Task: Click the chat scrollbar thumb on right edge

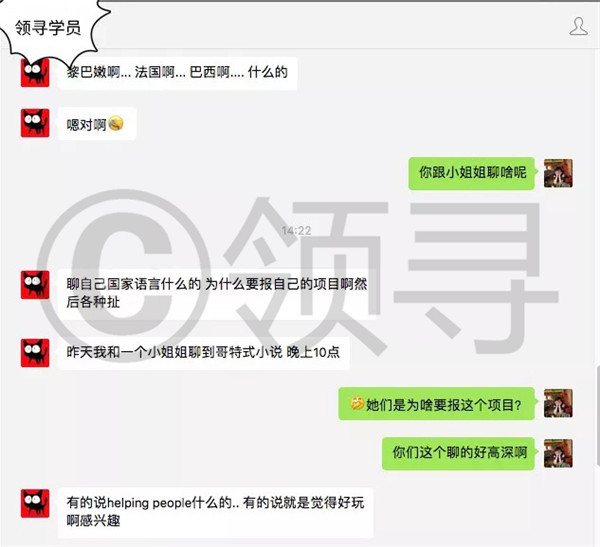Action: tap(598, 415)
